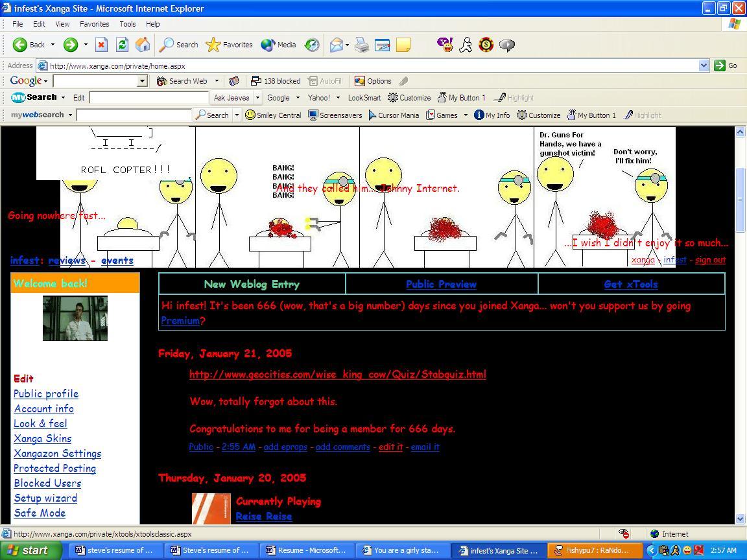Open the Get xTools link
747x560 pixels.
point(631,285)
